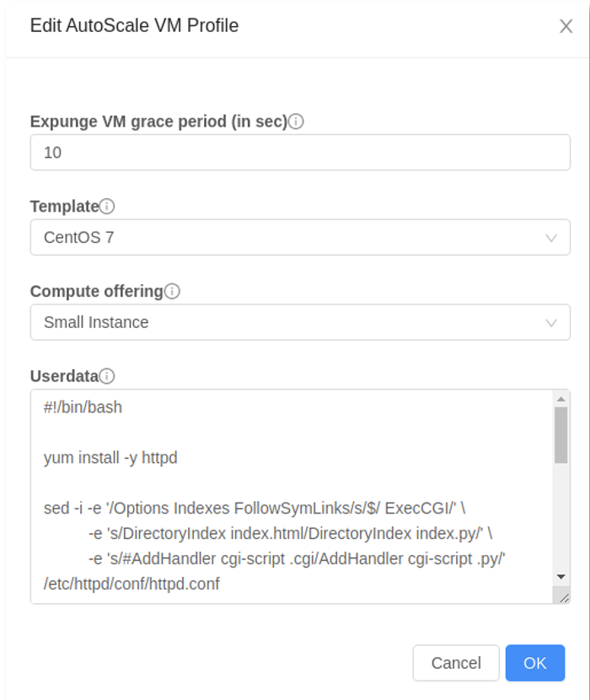
Task: Click the Userdata scrollbar up arrow
Action: tap(561, 399)
